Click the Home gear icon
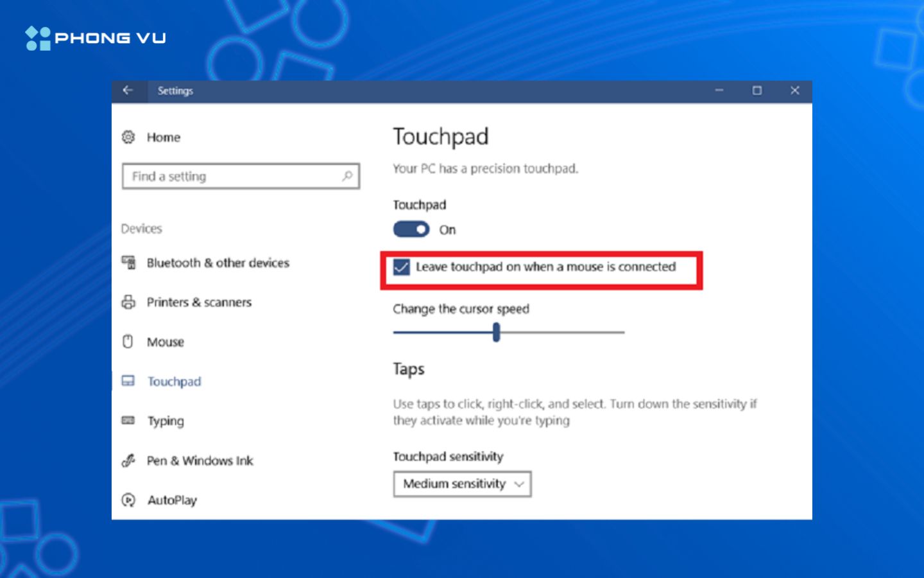Screen dimensions: 924x578 129,137
